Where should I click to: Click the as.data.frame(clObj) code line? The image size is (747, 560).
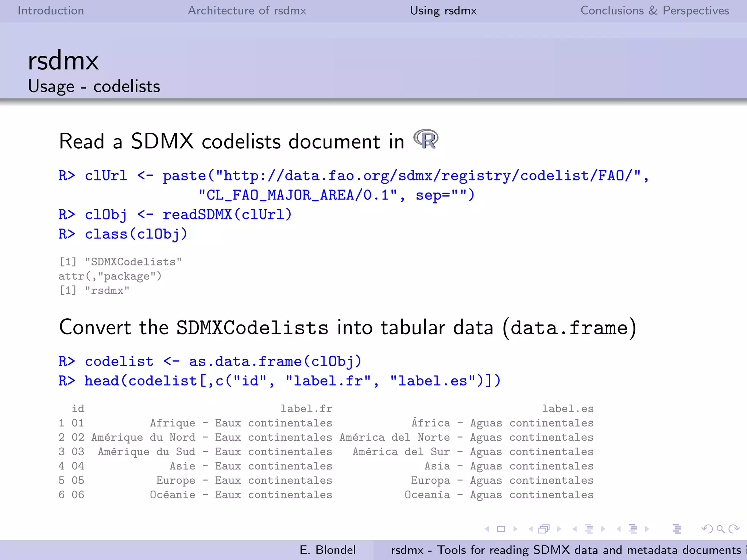pyautogui.click(x=210, y=361)
